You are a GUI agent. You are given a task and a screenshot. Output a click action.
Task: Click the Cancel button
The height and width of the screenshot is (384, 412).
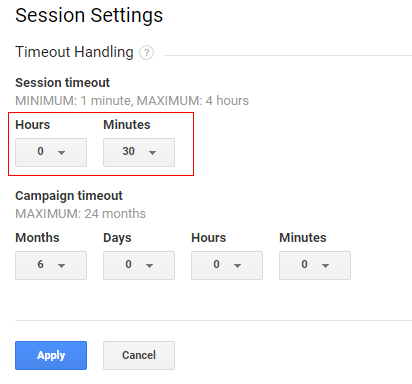139,355
